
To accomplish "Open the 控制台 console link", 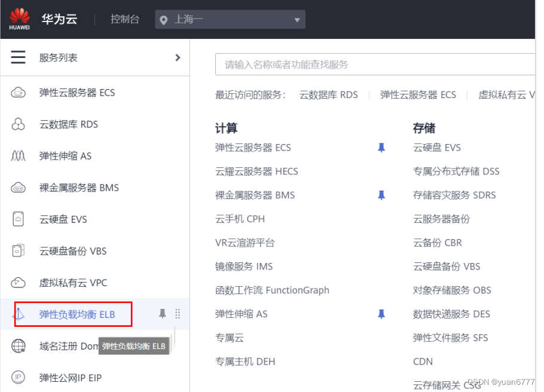I will pos(125,19).
